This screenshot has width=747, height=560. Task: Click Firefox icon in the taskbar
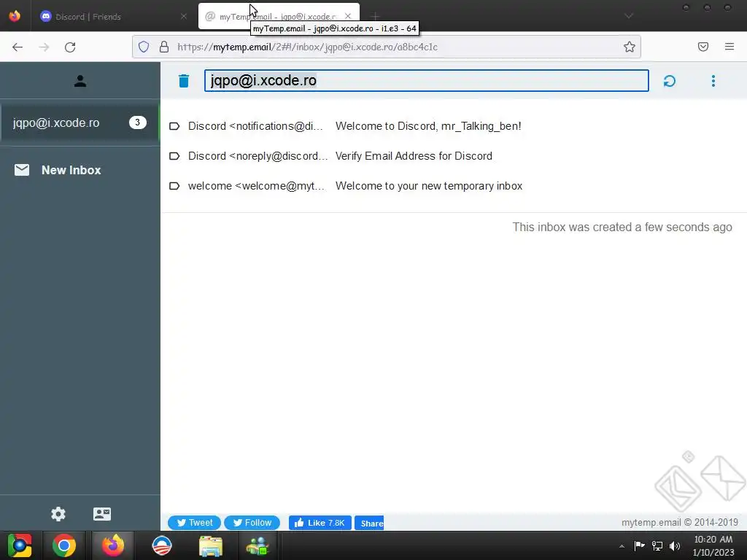point(113,545)
